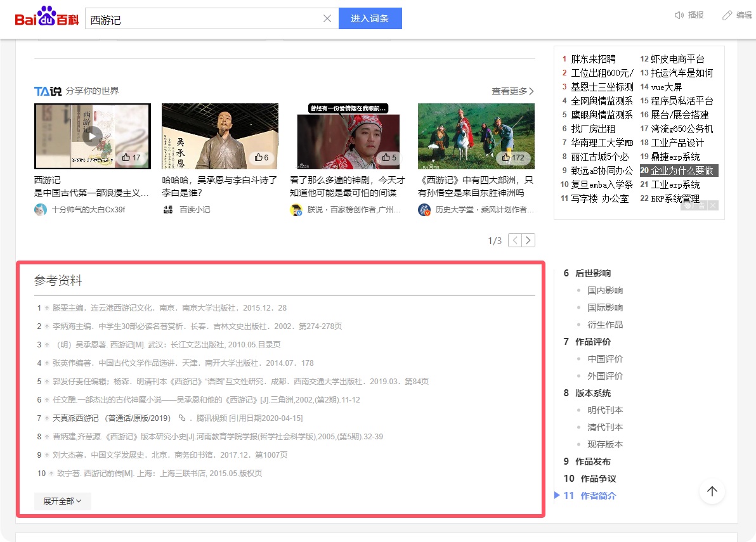Viewport: 756px width, 542px height.
Task: Open ad link 虾皮电商平台
Action: [677, 59]
